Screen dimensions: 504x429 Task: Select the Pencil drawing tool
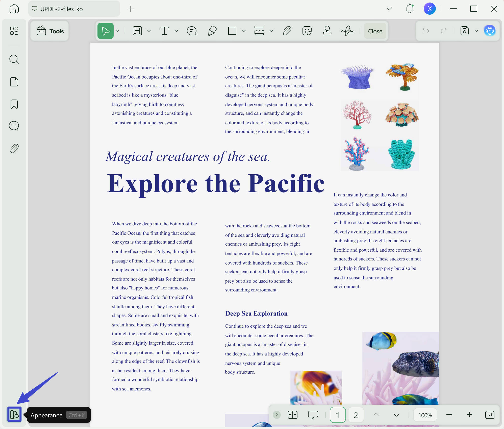(x=212, y=31)
